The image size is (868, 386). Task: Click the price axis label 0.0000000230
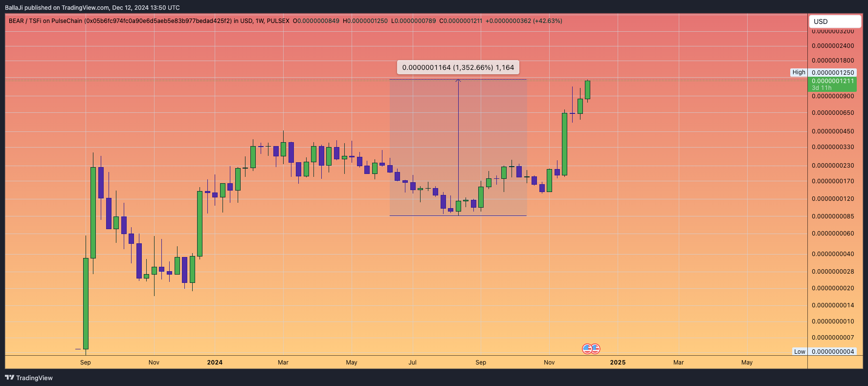click(833, 166)
